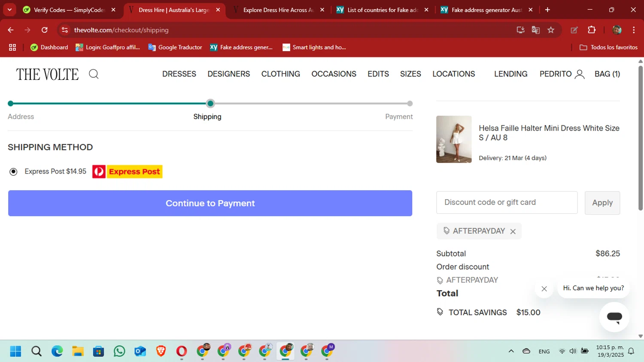Open the BAG (1) cart link
Image resolution: width=644 pixels, height=362 pixels.
[607, 74]
